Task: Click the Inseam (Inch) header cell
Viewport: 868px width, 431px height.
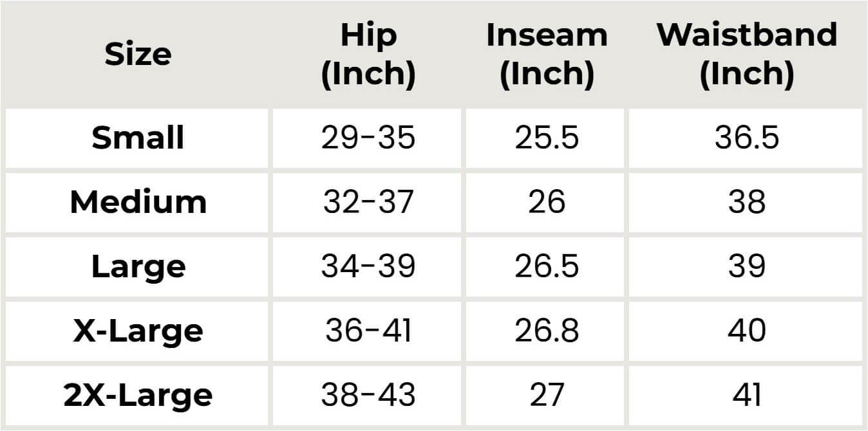Action: point(546,55)
